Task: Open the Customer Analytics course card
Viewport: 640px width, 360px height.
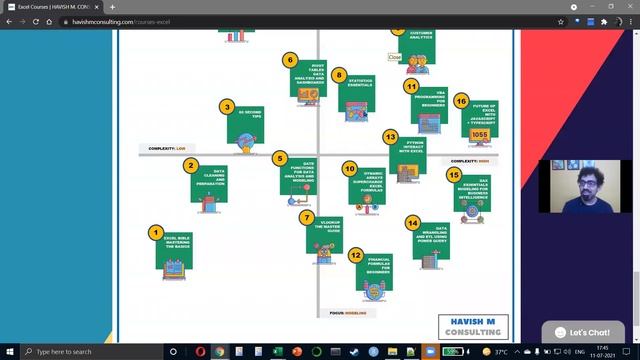Action: tap(417, 47)
